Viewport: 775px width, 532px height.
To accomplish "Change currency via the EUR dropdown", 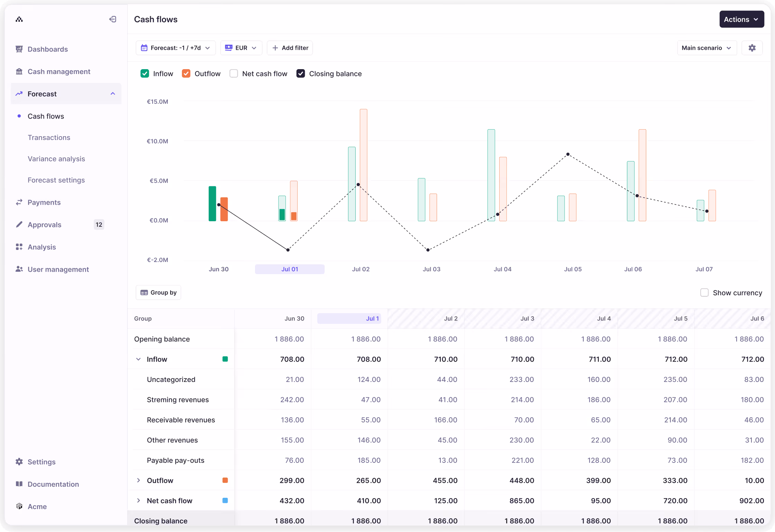I will pyautogui.click(x=241, y=48).
